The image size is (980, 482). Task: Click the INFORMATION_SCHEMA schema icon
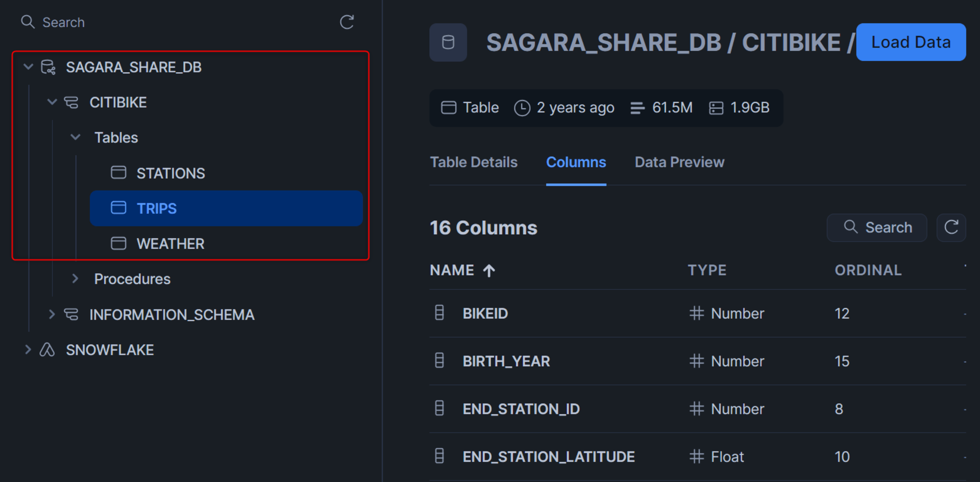click(72, 314)
